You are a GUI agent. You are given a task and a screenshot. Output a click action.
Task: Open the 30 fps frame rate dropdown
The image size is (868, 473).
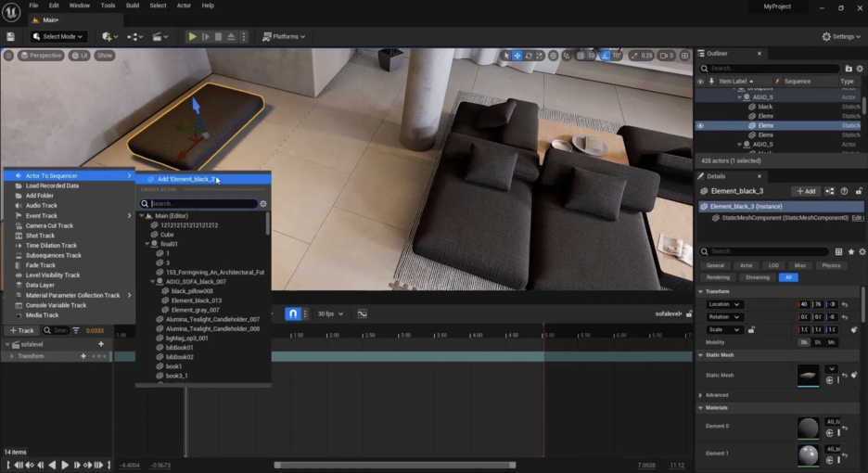330,314
